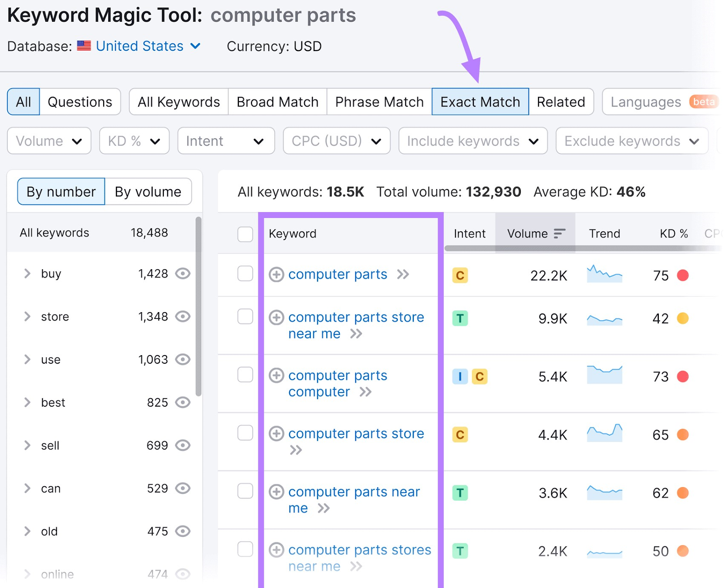Click the Commercial intent badge for "computer parts"
This screenshot has height=588, width=724.
(460, 275)
